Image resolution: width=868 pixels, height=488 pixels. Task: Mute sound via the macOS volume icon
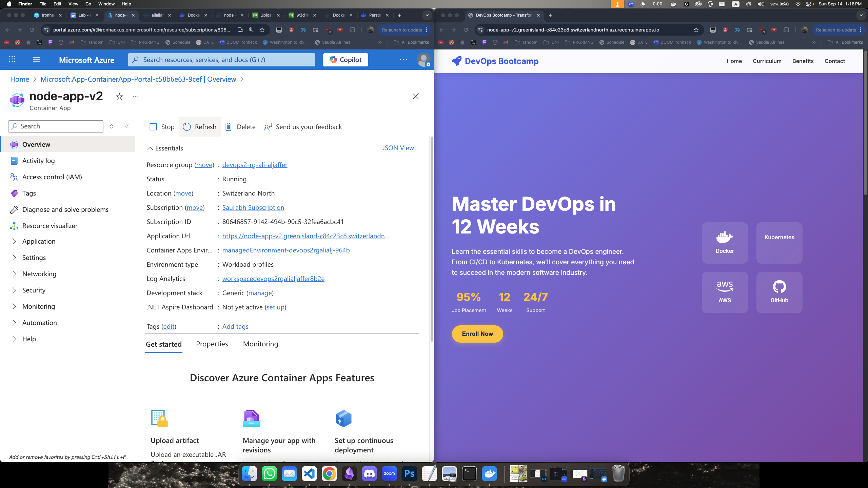[761, 4]
